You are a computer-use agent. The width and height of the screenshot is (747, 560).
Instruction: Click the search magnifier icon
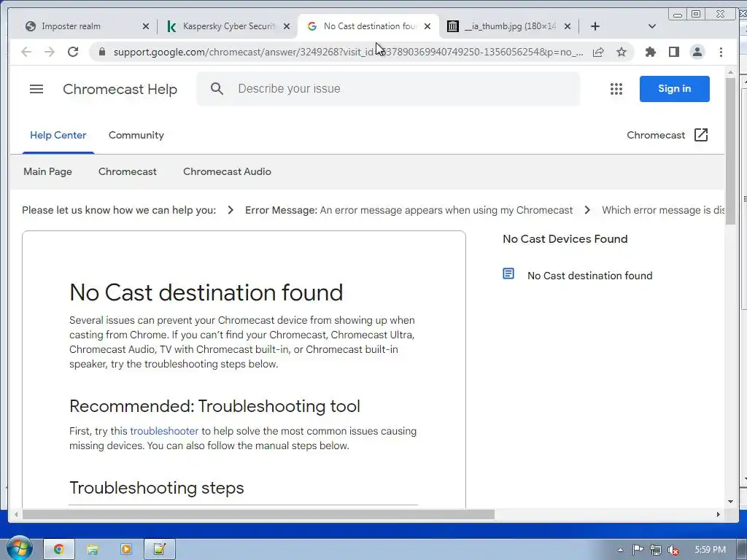tap(217, 88)
